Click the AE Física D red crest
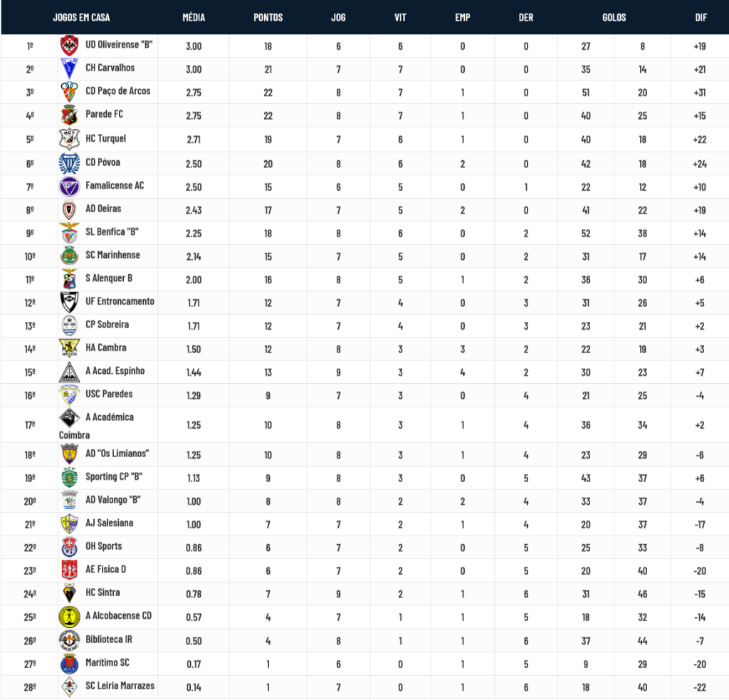The image size is (729, 700). 69,570
